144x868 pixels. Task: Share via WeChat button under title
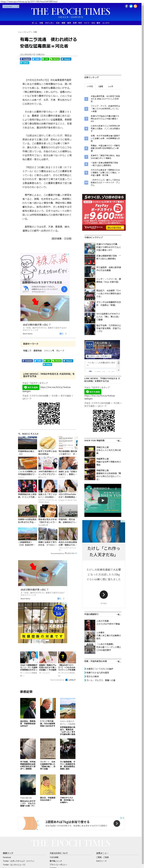55,59
